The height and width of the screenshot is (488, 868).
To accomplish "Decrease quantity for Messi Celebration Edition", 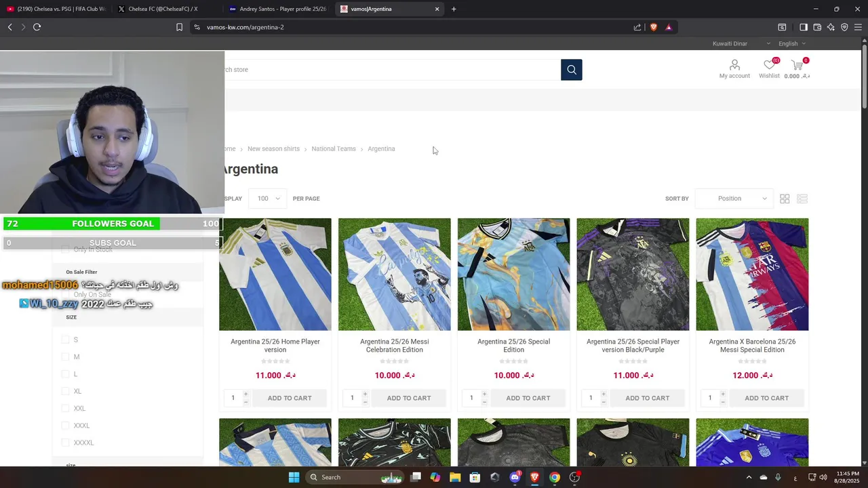I will coord(365,402).
